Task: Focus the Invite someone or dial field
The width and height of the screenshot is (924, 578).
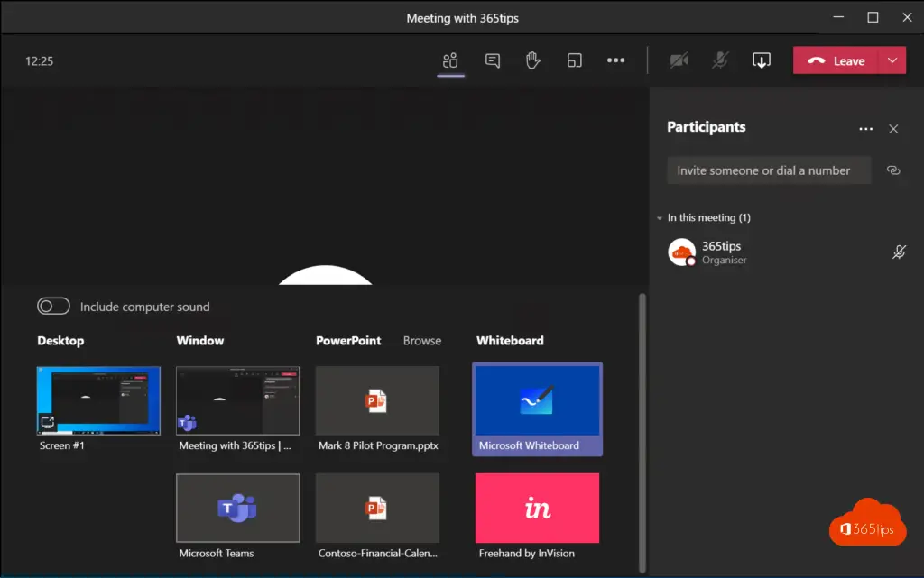Action: [x=769, y=170]
